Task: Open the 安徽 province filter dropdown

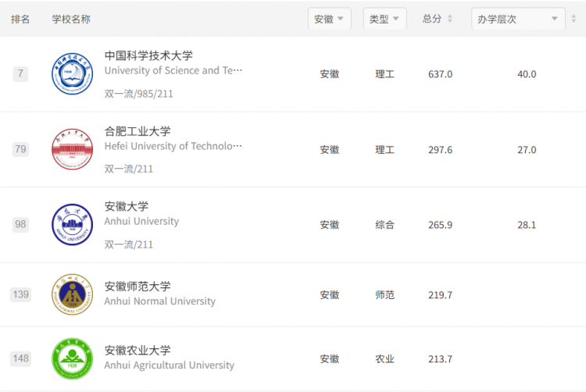Action: point(329,18)
